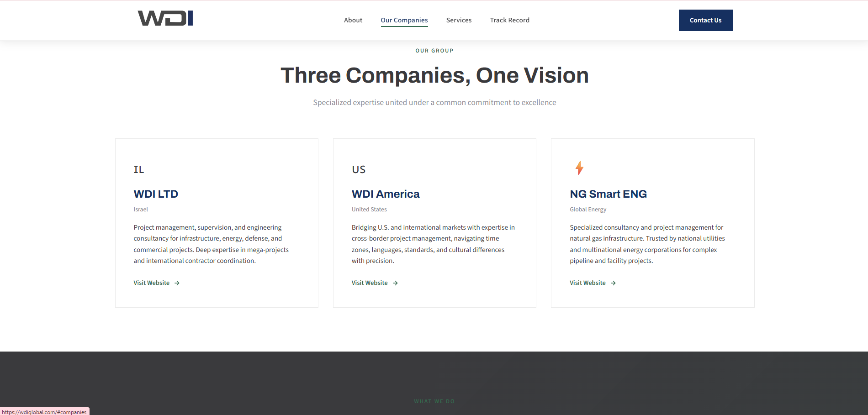
Task: Visit the WDI America website link
Action: click(369, 283)
